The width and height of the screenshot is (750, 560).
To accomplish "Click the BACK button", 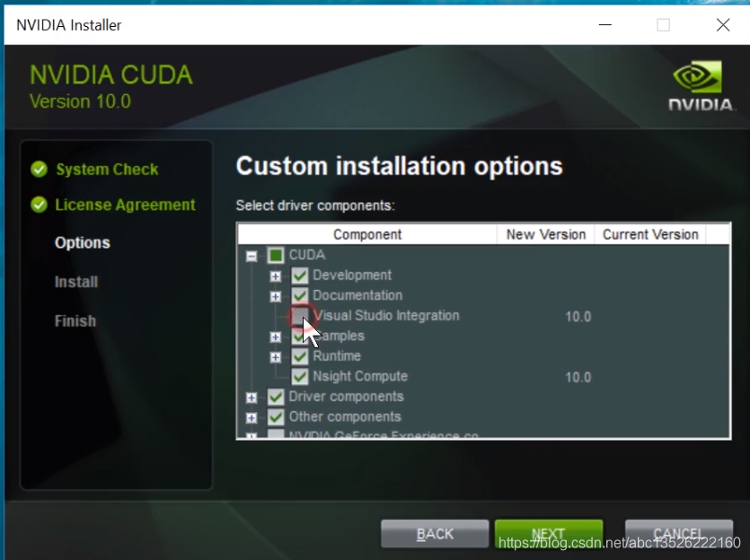I will 435,534.
